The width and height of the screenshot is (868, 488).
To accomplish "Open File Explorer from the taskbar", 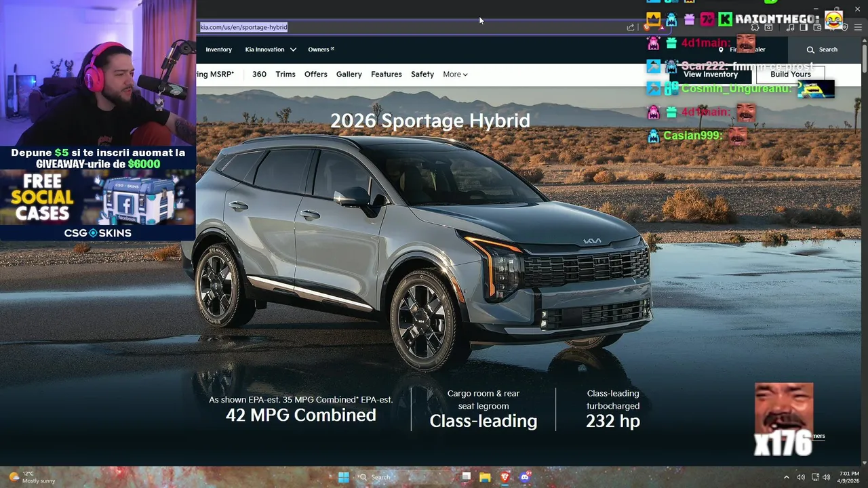I will pyautogui.click(x=485, y=477).
